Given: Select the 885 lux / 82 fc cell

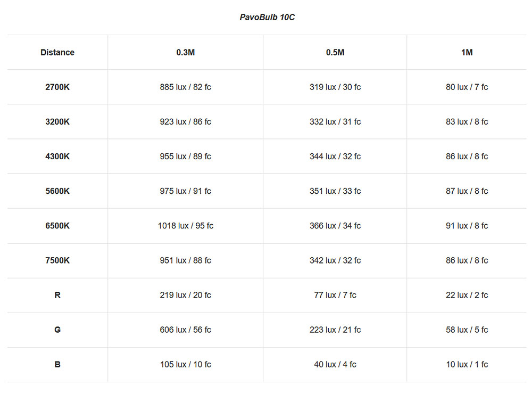Looking at the screenshot, I should point(185,87).
